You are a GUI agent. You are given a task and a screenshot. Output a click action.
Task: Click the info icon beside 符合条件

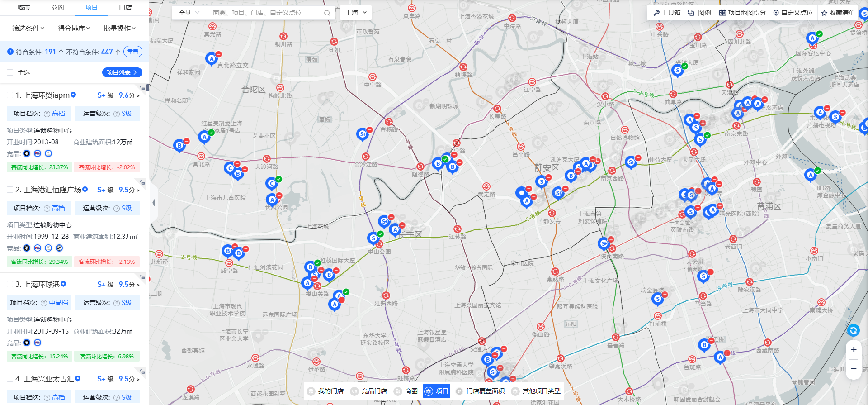click(x=10, y=52)
